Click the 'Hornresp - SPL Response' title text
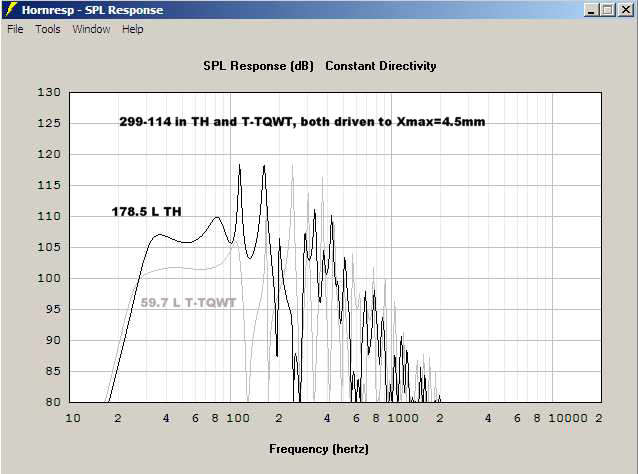The width and height of the screenshot is (638, 474). point(92,10)
